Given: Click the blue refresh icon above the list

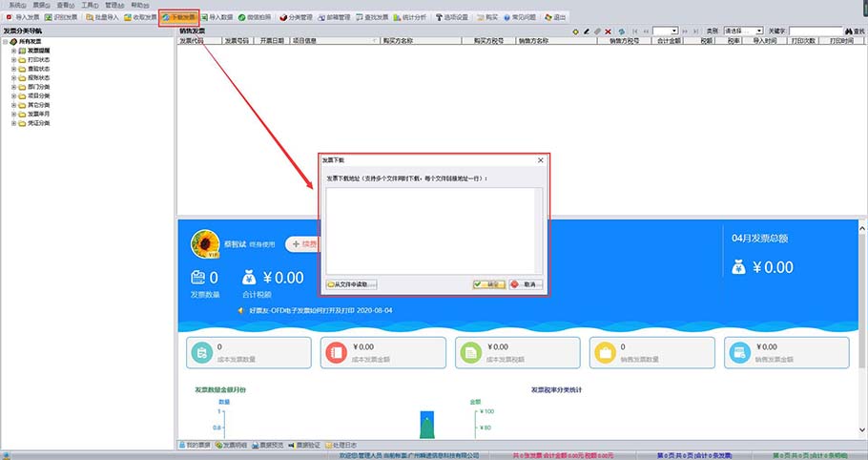Looking at the screenshot, I should (622, 31).
